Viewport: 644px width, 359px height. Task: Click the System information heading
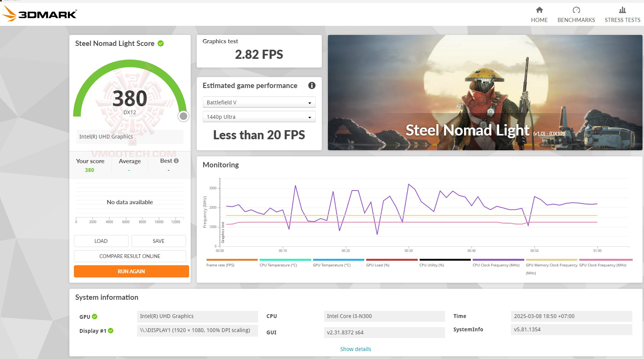tap(107, 298)
